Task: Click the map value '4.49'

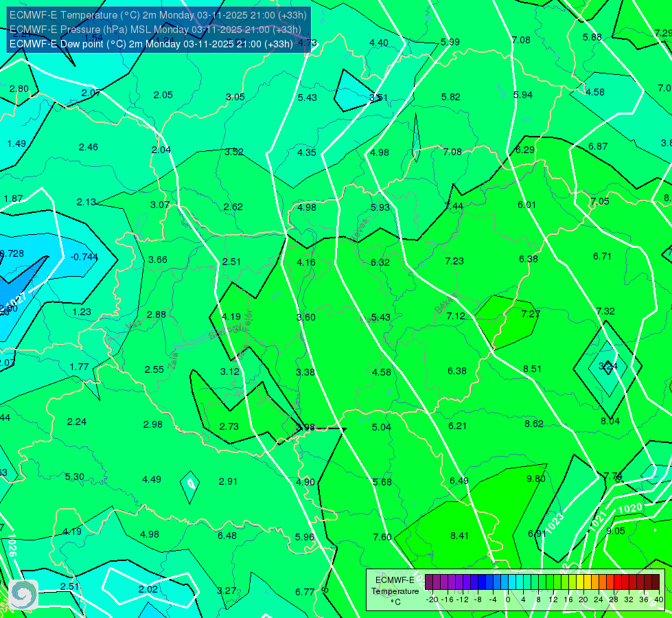Action: [152, 479]
